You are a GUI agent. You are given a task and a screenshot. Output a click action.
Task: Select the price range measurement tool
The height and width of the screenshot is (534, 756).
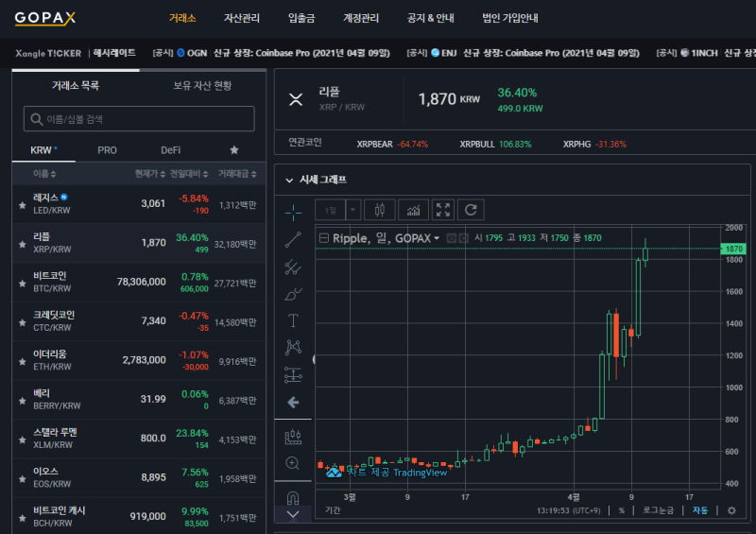click(293, 375)
